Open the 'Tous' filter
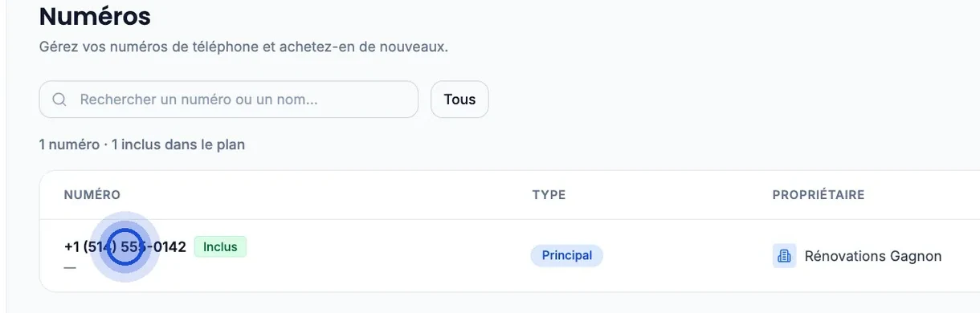This screenshot has height=313, width=980. [x=459, y=100]
